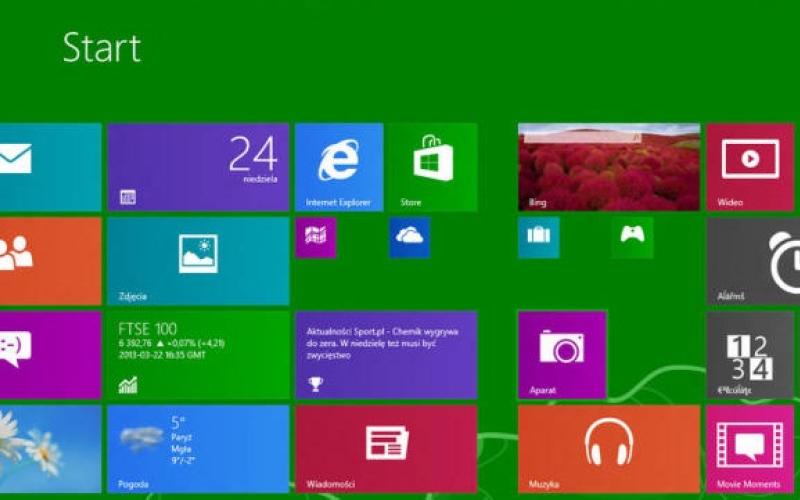This screenshot has height=500, width=800.
Task: Open the small Travel suitcase tile
Action: (539, 238)
